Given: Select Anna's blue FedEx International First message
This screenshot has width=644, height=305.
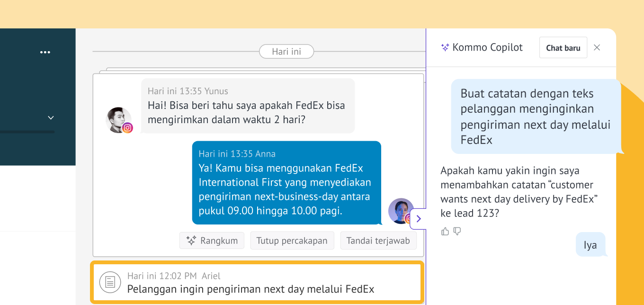Looking at the screenshot, I should pos(286,182).
